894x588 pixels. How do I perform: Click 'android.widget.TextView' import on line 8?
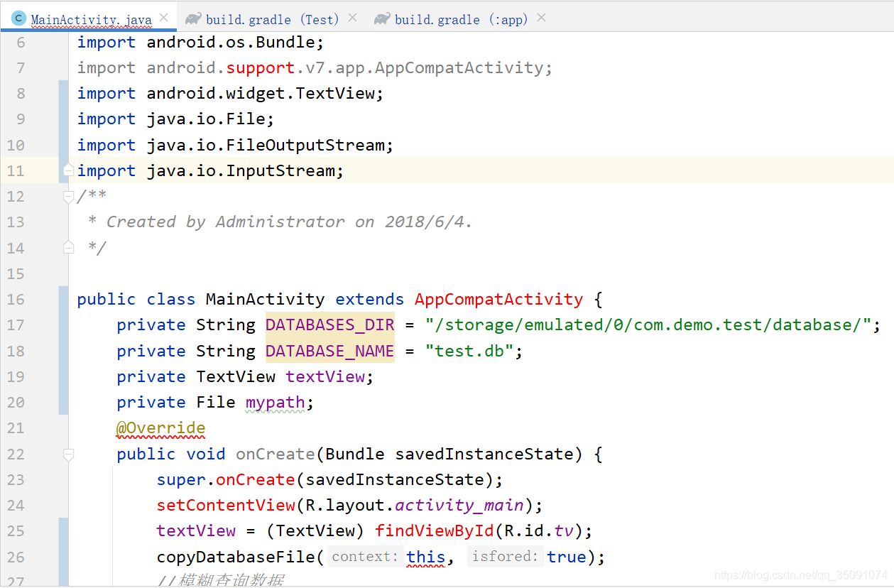[261, 94]
